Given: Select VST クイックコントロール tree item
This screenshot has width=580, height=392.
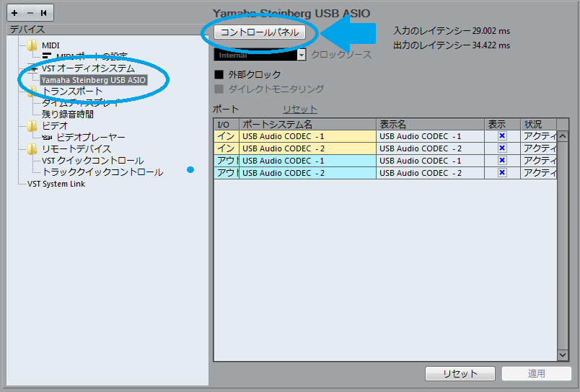Looking at the screenshot, I should [x=92, y=161].
